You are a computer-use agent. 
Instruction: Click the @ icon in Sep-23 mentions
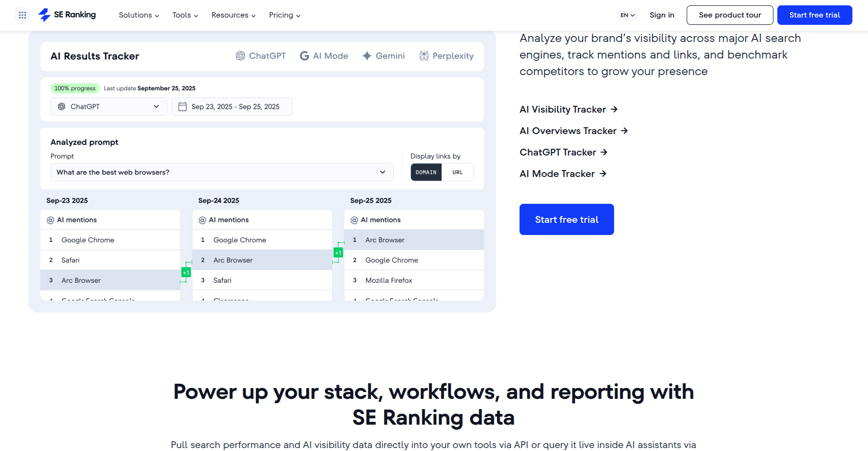(50, 220)
